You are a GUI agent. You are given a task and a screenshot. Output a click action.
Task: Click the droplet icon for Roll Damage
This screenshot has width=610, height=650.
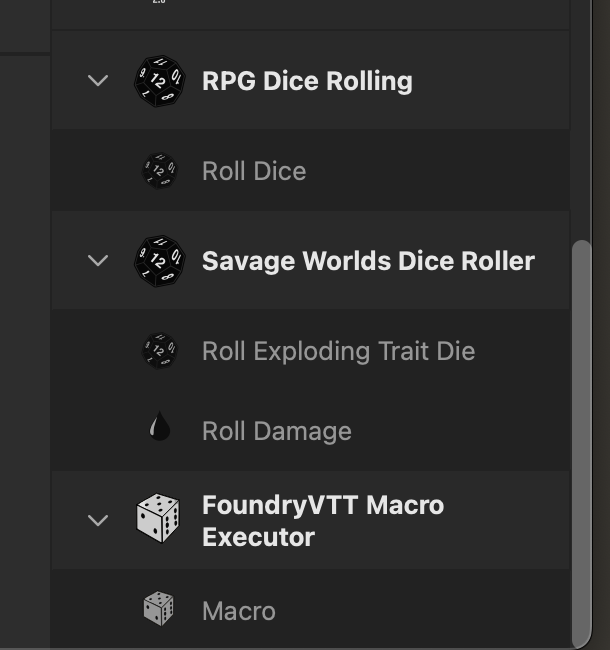[x=160, y=426]
